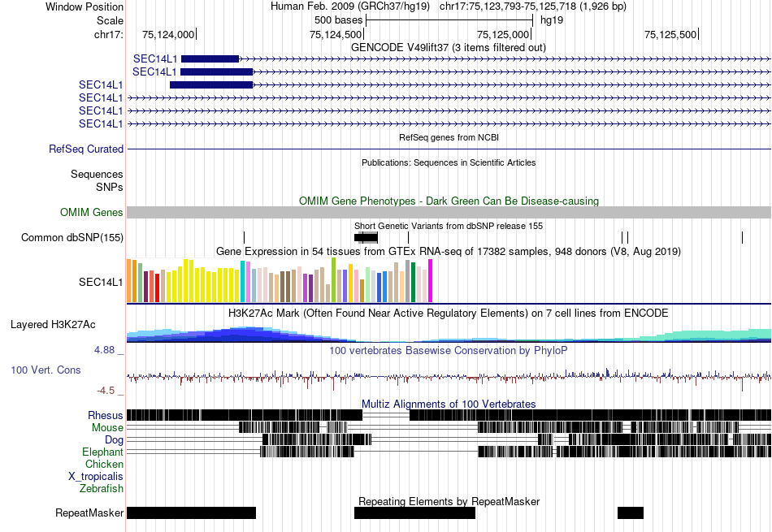772x532 pixels.
Task: Open the GENCODE V49lift37 track title
Action: [449, 47]
